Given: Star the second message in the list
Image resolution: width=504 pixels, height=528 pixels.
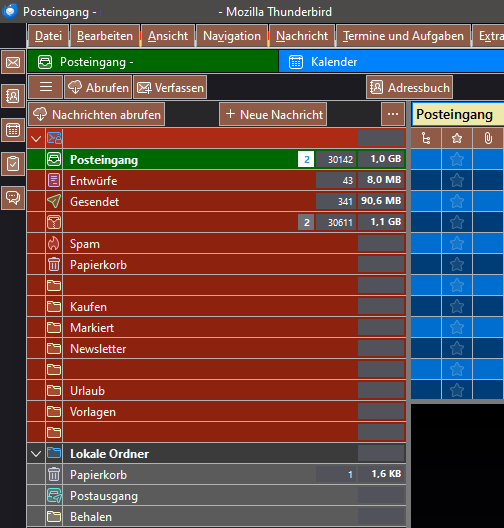Looking at the screenshot, I should pos(457,180).
